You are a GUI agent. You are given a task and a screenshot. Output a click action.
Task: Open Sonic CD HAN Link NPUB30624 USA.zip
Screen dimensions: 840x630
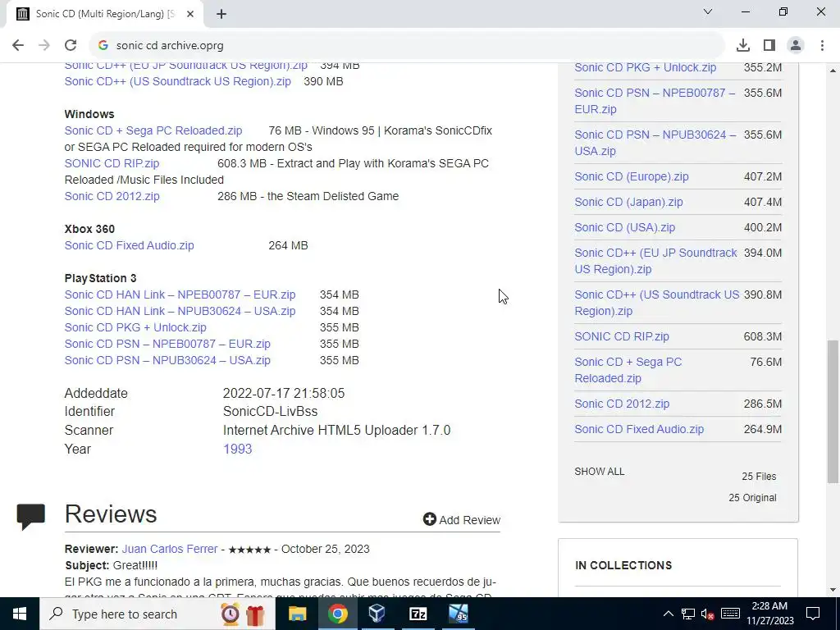coord(180,311)
